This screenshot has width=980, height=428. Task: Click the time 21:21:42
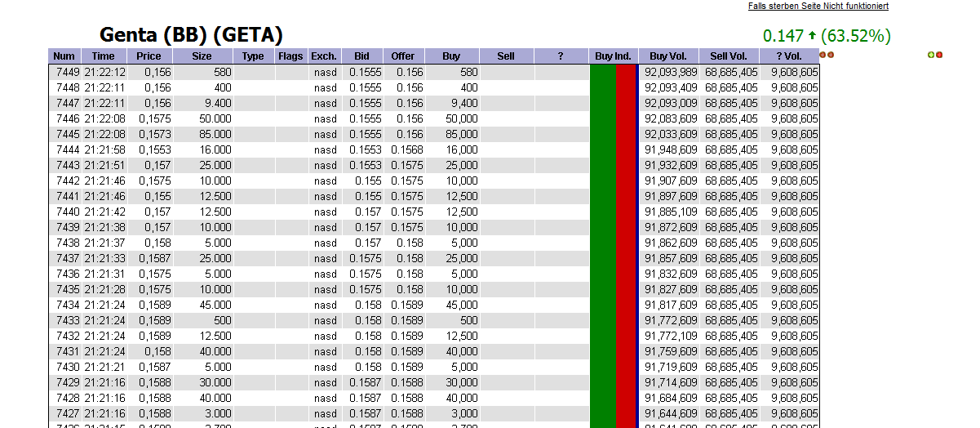pyautogui.click(x=104, y=212)
